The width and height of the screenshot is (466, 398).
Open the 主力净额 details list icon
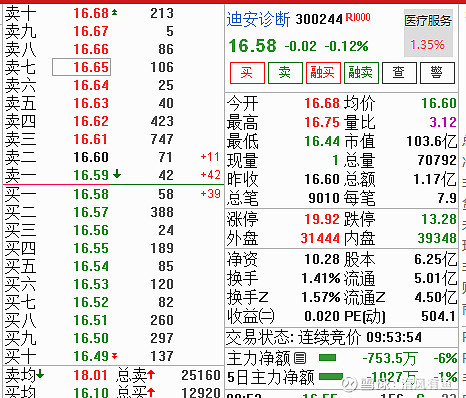(x=300, y=358)
